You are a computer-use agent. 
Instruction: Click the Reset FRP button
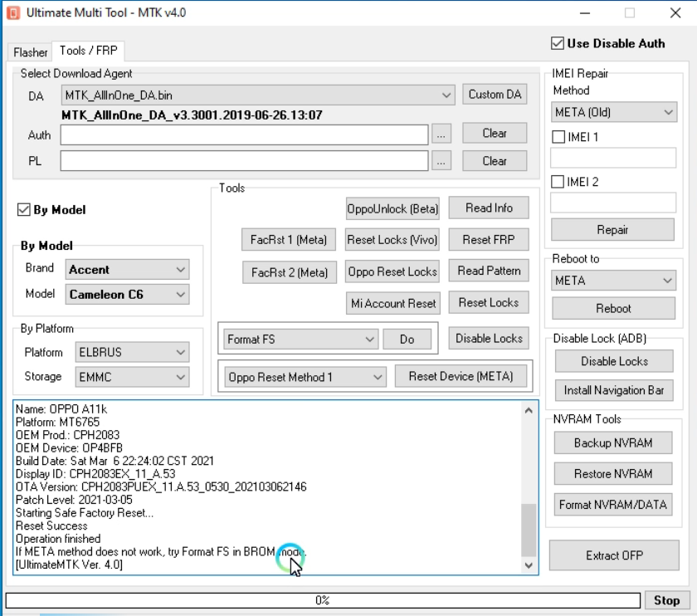point(489,240)
